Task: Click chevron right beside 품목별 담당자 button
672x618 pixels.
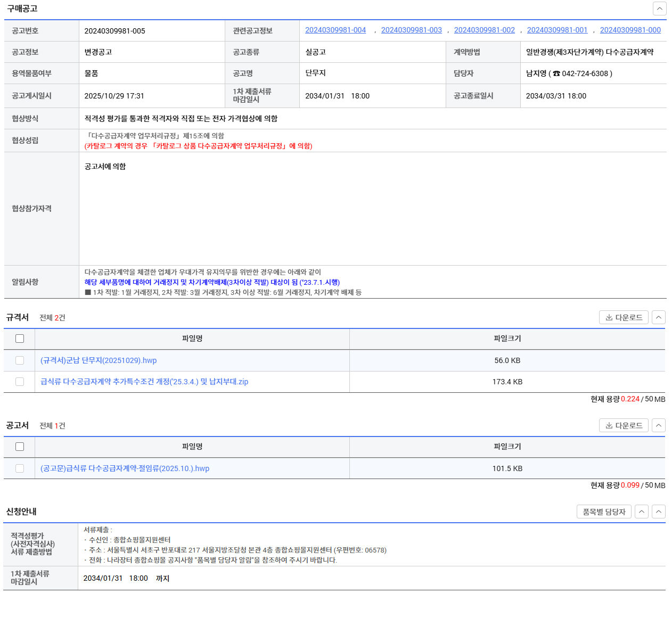Action: tap(642, 512)
